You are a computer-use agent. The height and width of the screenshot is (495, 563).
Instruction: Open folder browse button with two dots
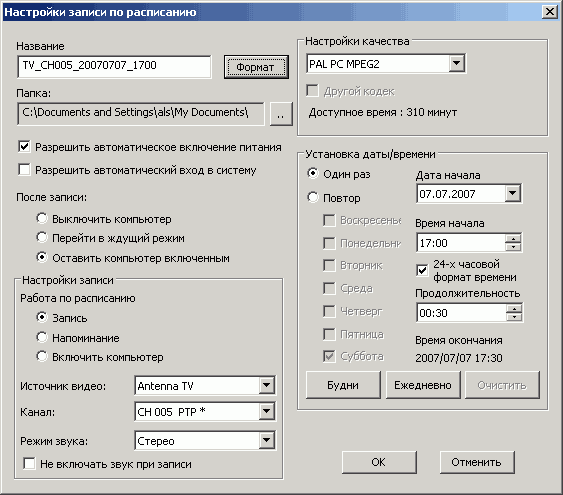coord(281,114)
